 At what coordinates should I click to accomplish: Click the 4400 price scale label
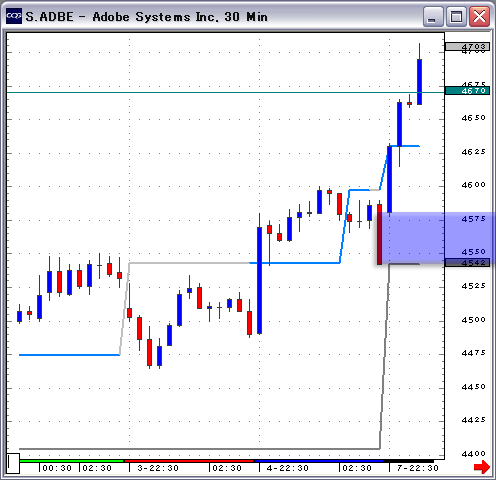[x=474, y=454]
